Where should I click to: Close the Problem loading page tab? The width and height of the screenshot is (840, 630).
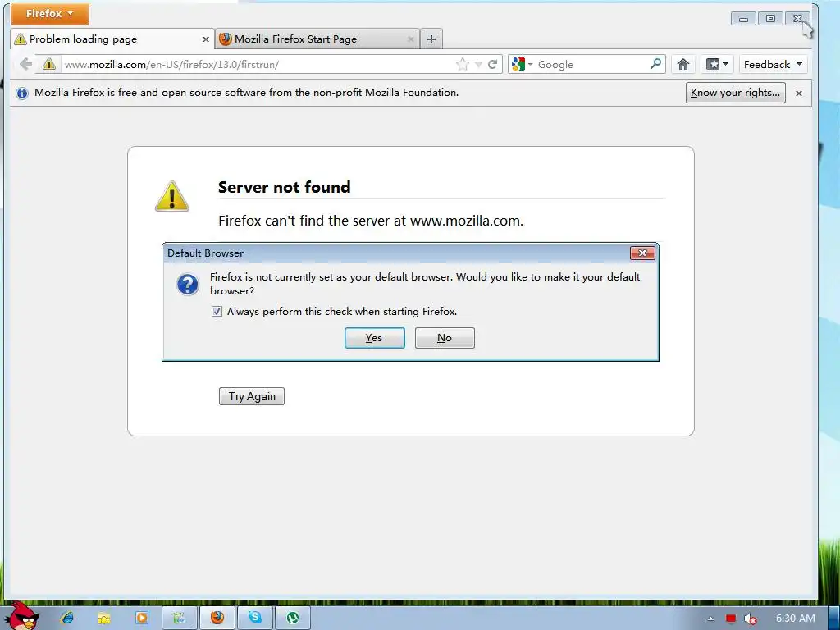click(206, 39)
